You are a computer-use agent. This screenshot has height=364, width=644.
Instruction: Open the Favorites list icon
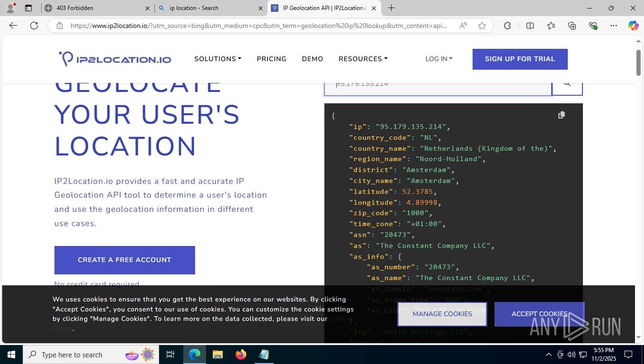[x=551, y=26]
